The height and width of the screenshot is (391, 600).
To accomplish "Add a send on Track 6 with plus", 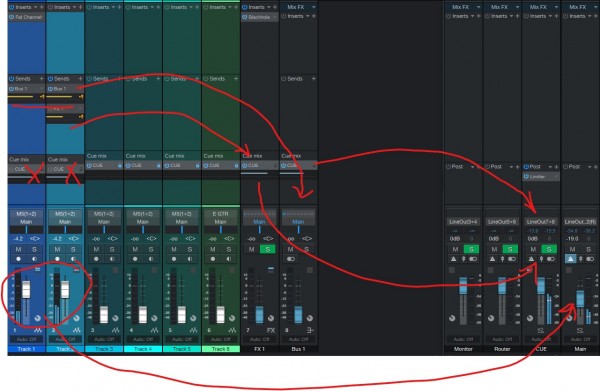I will (x=236, y=79).
